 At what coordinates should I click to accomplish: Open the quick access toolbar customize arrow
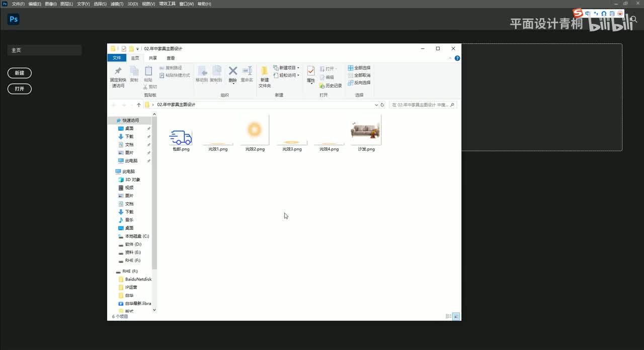pyautogui.click(x=137, y=49)
